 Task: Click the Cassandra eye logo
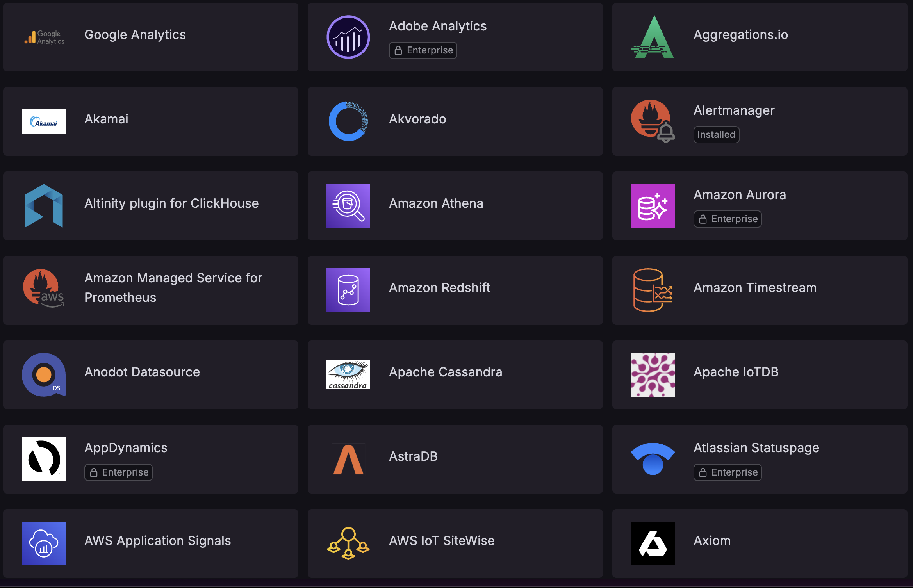click(348, 375)
